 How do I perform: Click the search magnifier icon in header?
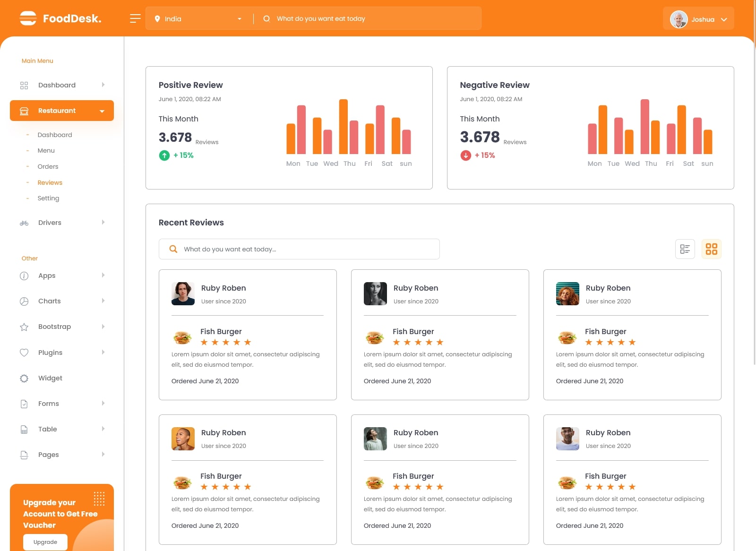pos(266,18)
